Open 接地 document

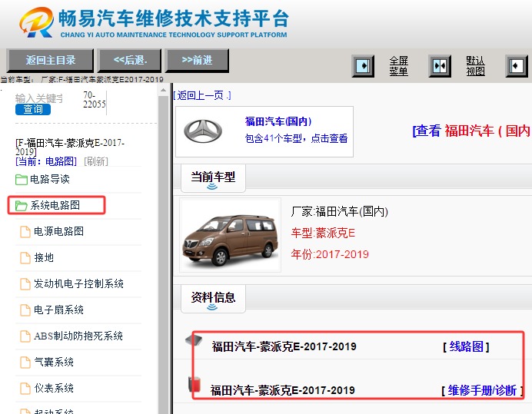click(x=44, y=257)
